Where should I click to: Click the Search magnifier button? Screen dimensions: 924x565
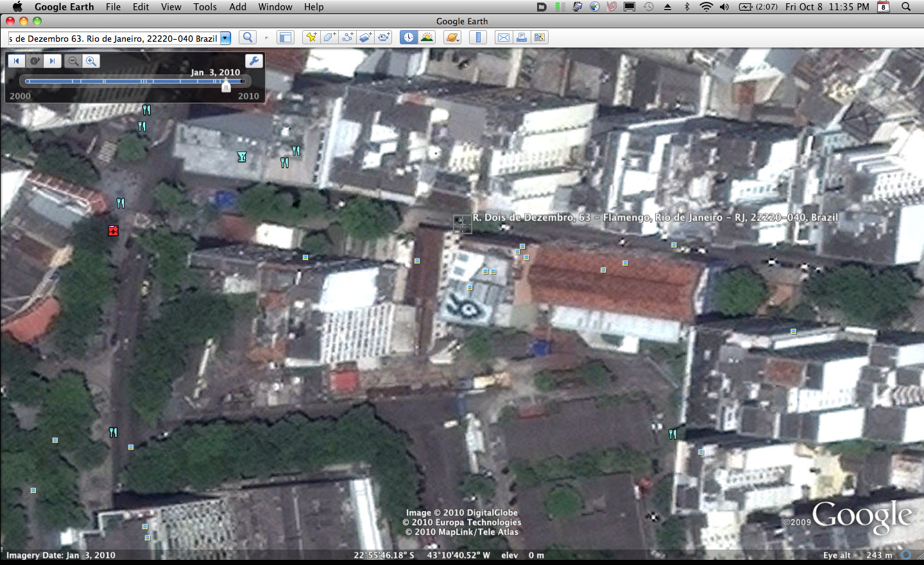click(x=248, y=38)
